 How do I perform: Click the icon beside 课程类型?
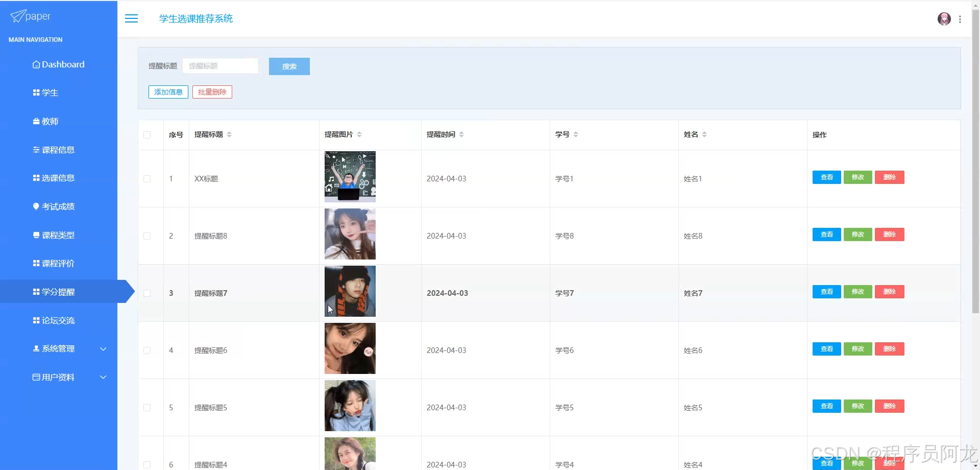(36, 235)
